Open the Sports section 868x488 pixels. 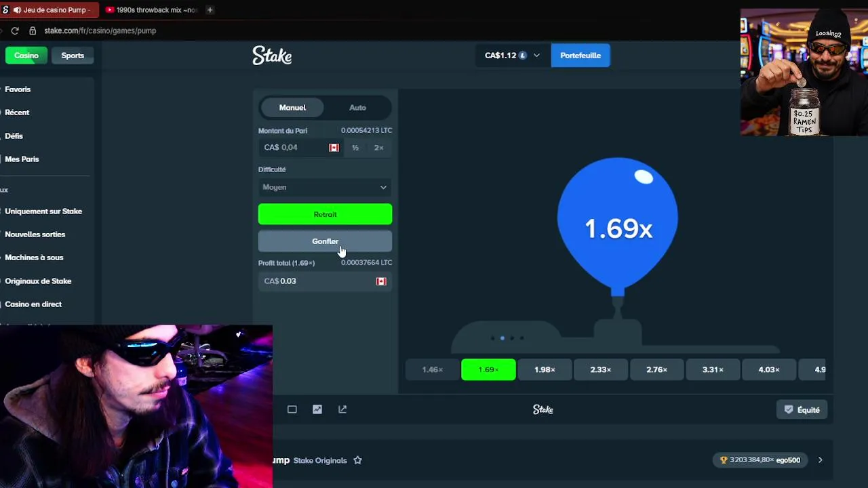(73, 56)
